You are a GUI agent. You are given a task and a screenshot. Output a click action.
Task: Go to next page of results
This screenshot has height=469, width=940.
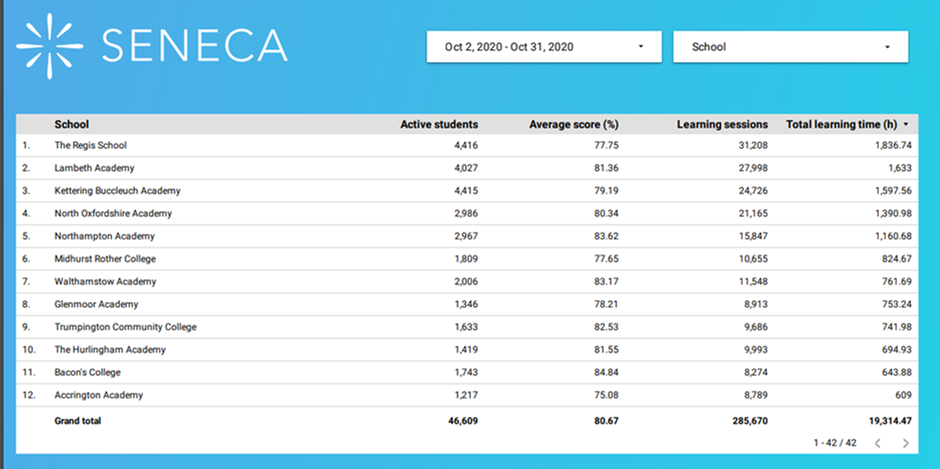[905, 442]
